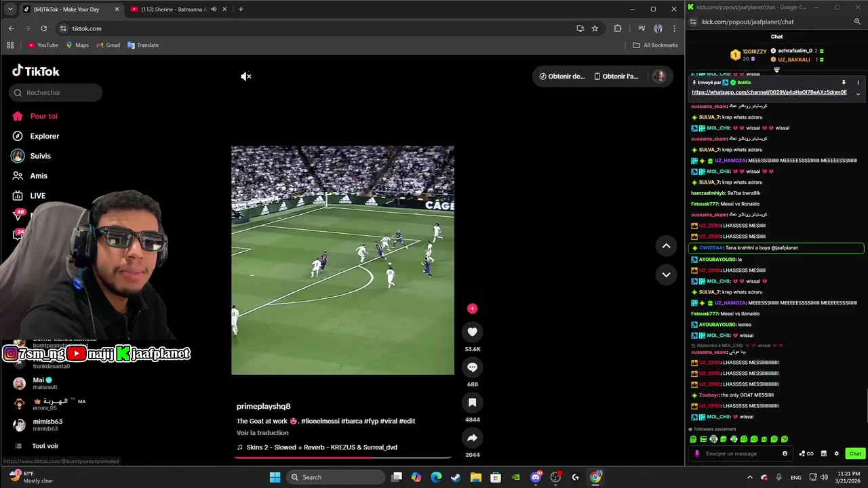Unpin the BotRix pinned message
868x488 pixels.
(844, 83)
